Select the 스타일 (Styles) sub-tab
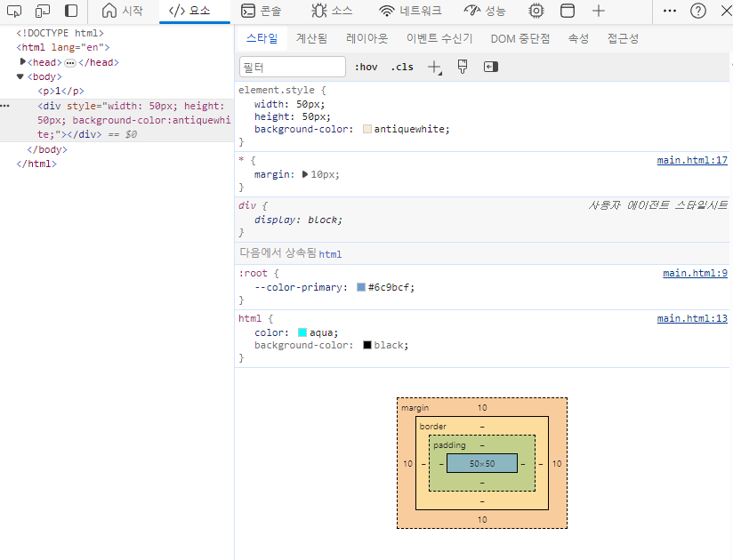Viewport: 733px width, 560px height. [x=262, y=38]
